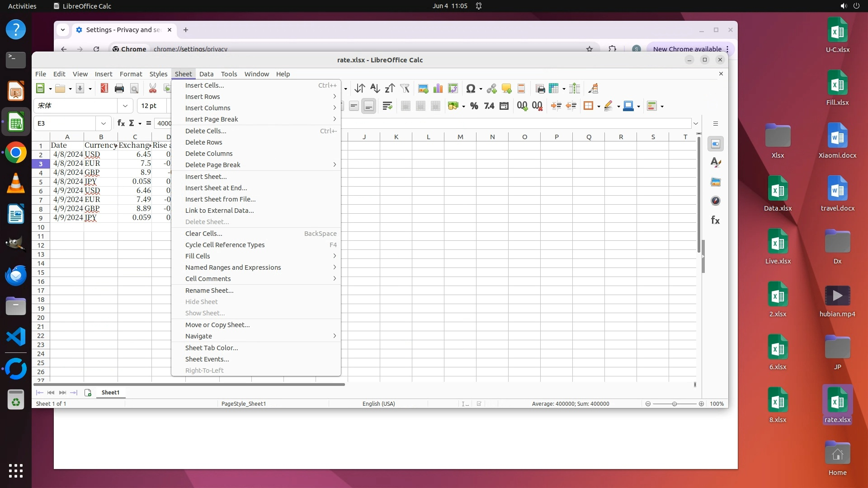
Task: Toggle Align Bottom vertical alignment
Action: [x=369, y=106]
